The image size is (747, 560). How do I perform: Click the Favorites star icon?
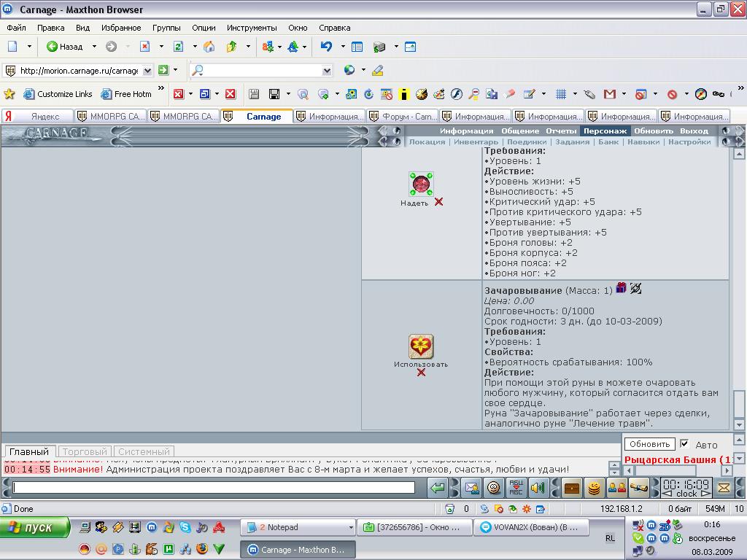pos(9,94)
